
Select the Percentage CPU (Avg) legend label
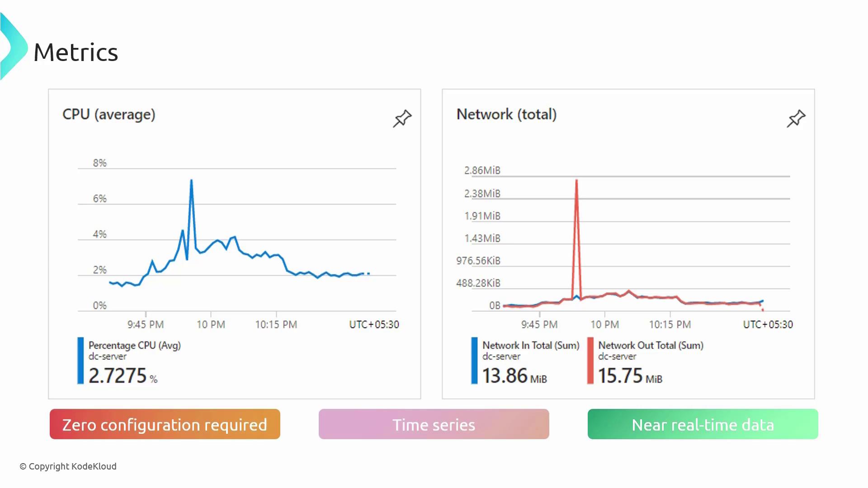tap(135, 345)
